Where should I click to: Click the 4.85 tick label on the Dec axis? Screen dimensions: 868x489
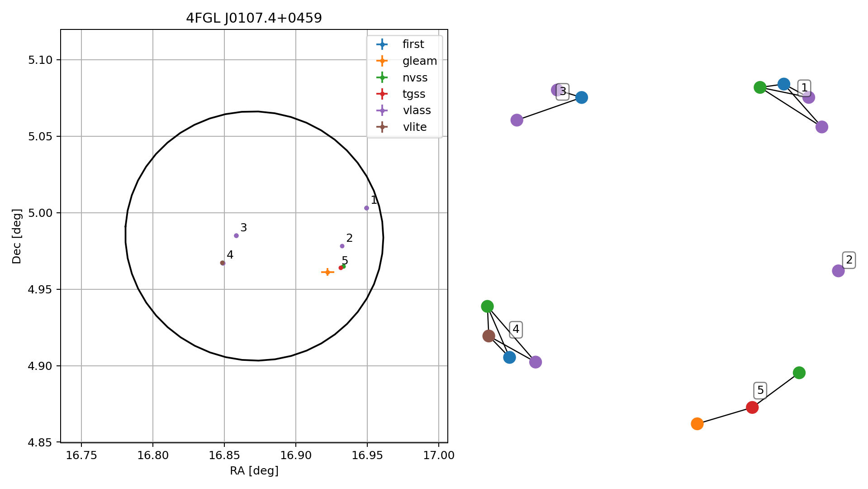pyautogui.click(x=40, y=442)
